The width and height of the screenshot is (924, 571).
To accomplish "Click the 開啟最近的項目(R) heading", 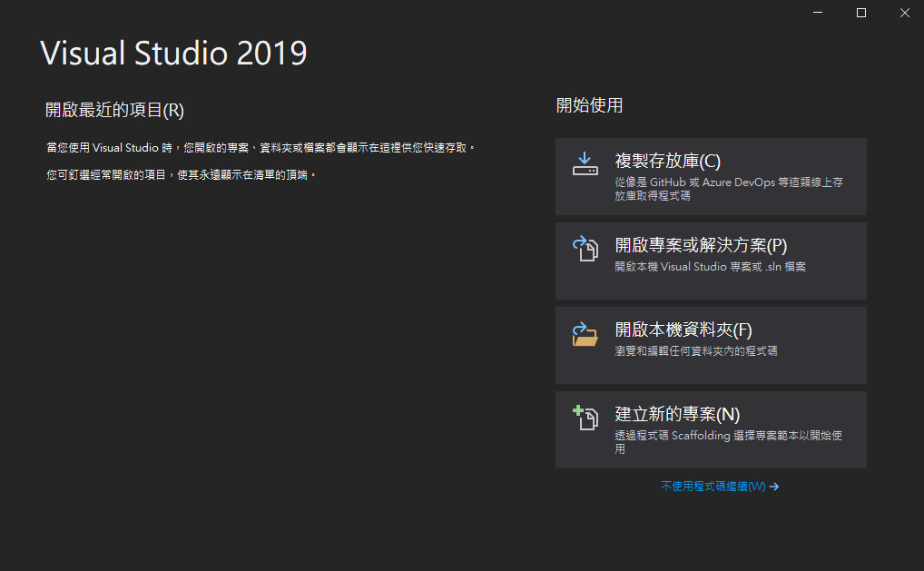I will click(115, 110).
